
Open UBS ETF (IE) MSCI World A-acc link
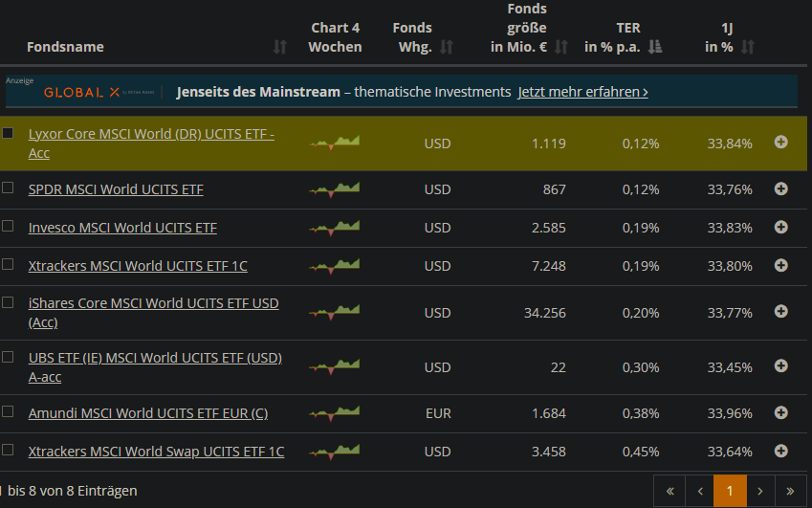155,367
